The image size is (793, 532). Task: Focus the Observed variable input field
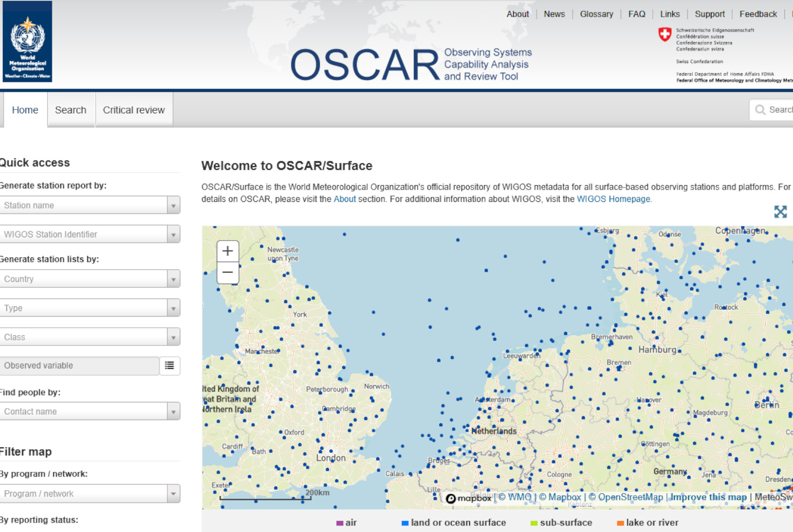tap(79, 366)
